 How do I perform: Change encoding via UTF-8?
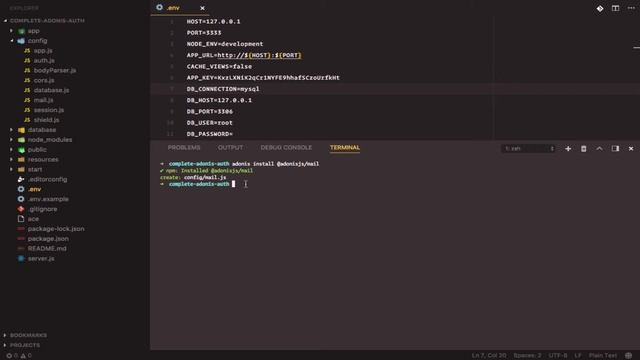(x=558, y=356)
